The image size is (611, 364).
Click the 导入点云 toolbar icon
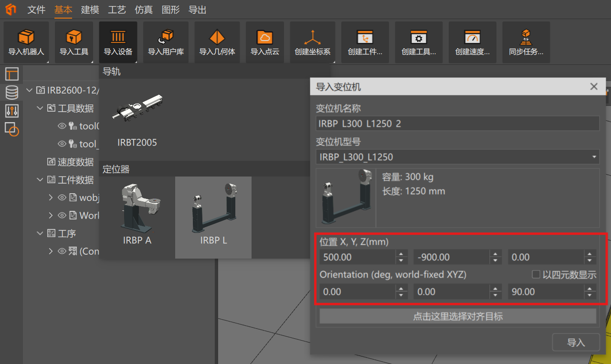click(265, 42)
